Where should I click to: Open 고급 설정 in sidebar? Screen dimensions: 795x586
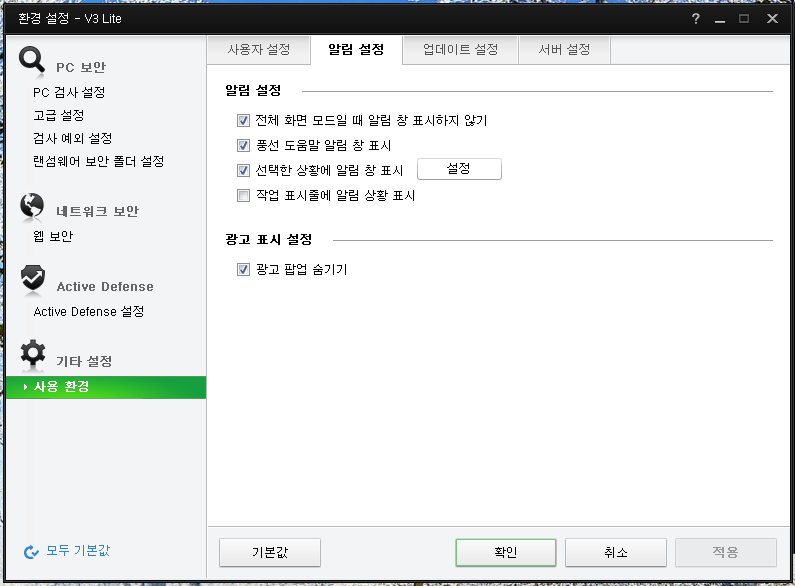(59, 115)
